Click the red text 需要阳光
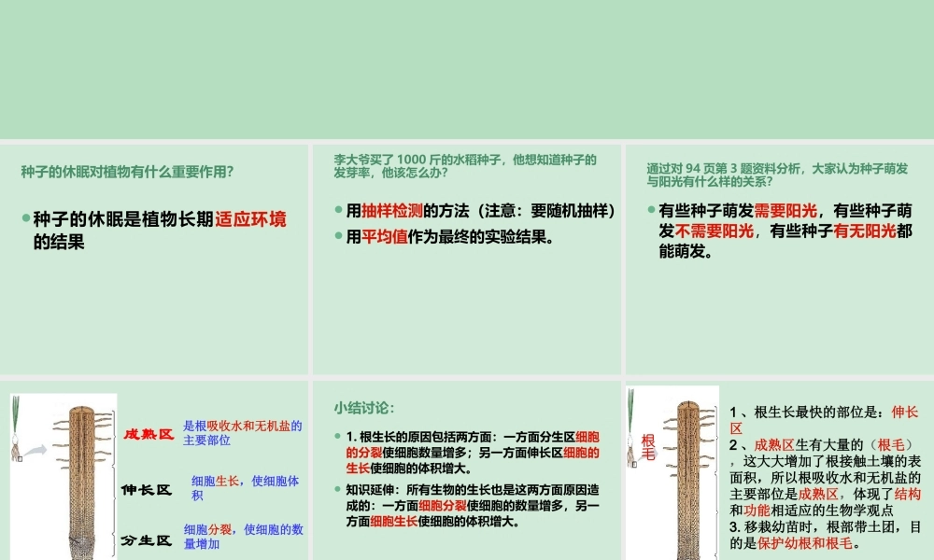The height and width of the screenshot is (560, 934). click(785, 211)
